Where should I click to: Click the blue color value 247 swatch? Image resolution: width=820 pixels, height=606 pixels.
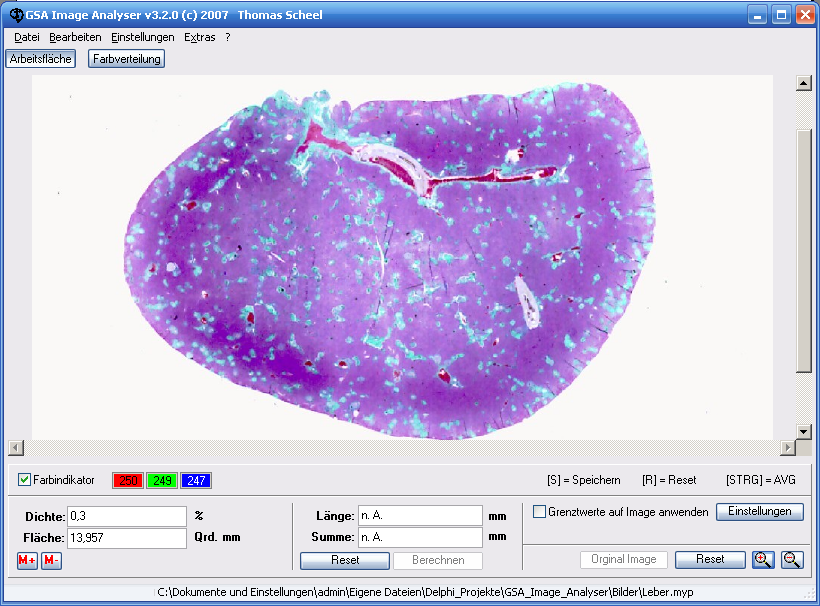click(x=196, y=481)
